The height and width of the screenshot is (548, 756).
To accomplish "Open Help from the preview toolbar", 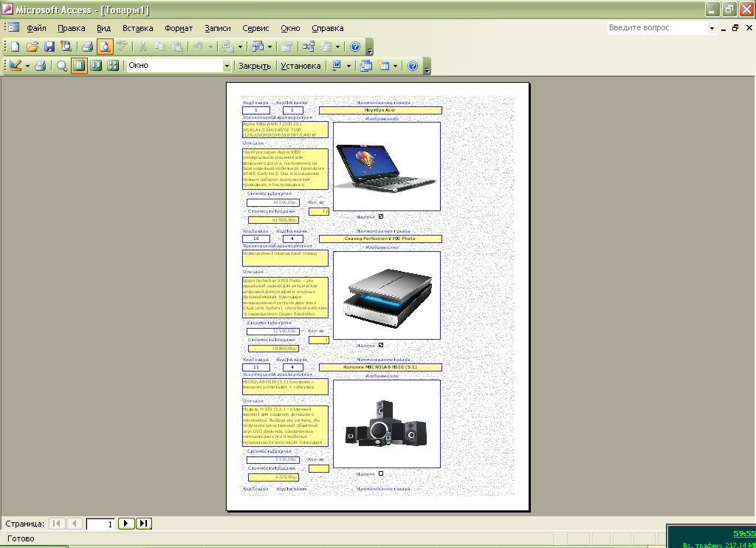I will click(413, 66).
